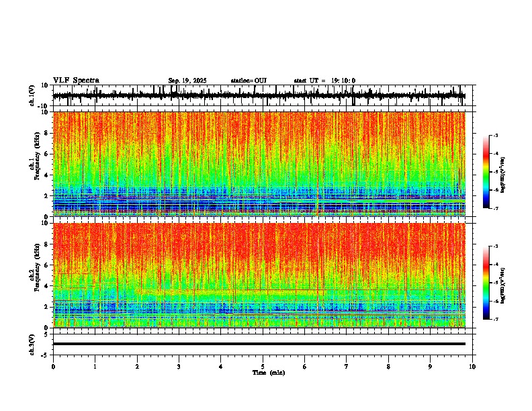Screen dimensions: 532x411
Task: Click the ch.1 spectrogram color scale bar
Action: (486, 172)
